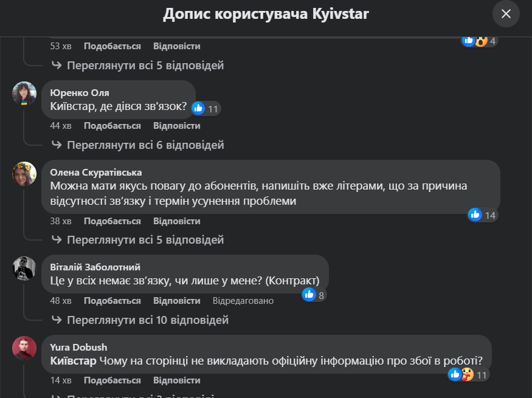
Task: Like Віталій Заболотний's comment via Подобається
Action: [x=112, y=301]
